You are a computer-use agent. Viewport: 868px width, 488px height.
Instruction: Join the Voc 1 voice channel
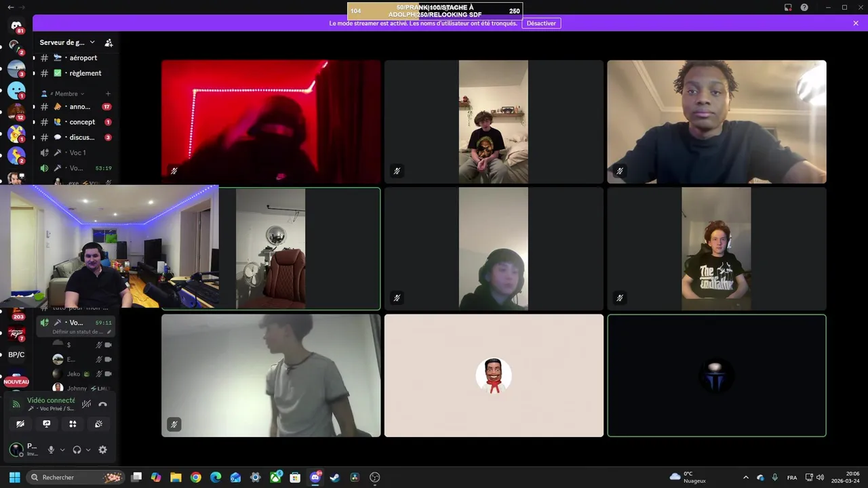tap(77, 152)
